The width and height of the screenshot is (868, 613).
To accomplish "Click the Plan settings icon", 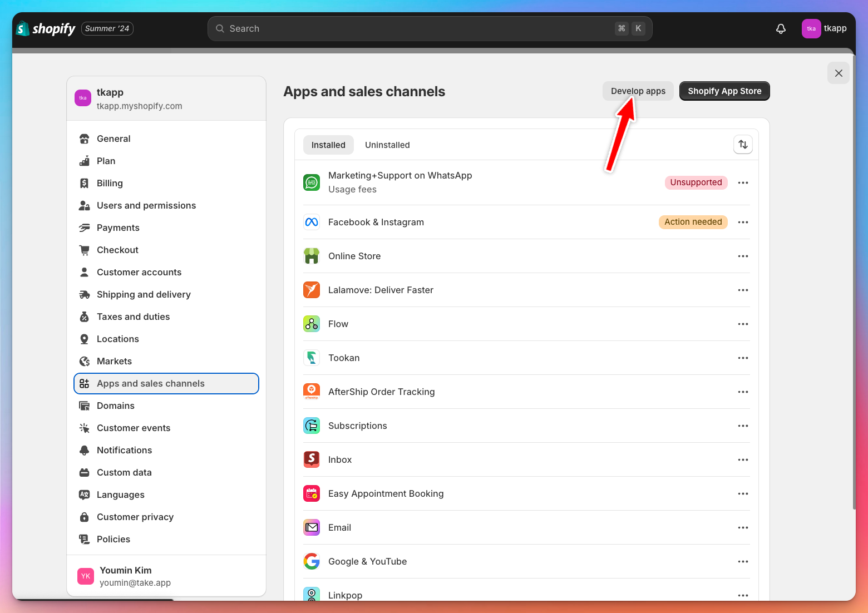I will pyautogui.click(x=85, y=161).
